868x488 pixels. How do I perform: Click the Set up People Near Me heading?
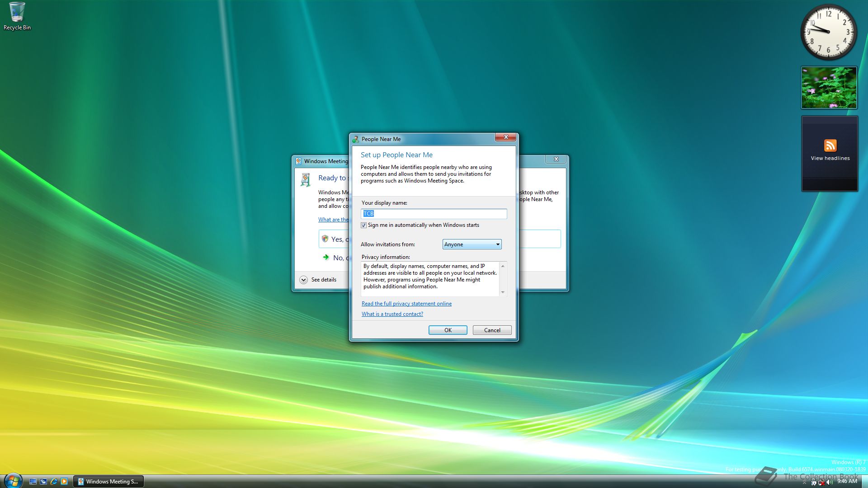(x=396, y=155)
